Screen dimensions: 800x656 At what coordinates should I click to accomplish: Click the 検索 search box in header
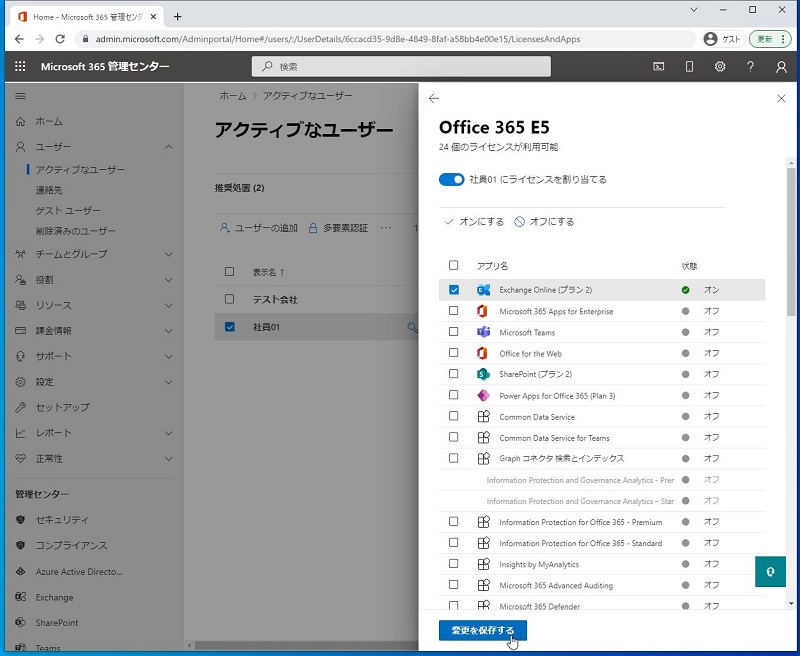tap(401, 66)
